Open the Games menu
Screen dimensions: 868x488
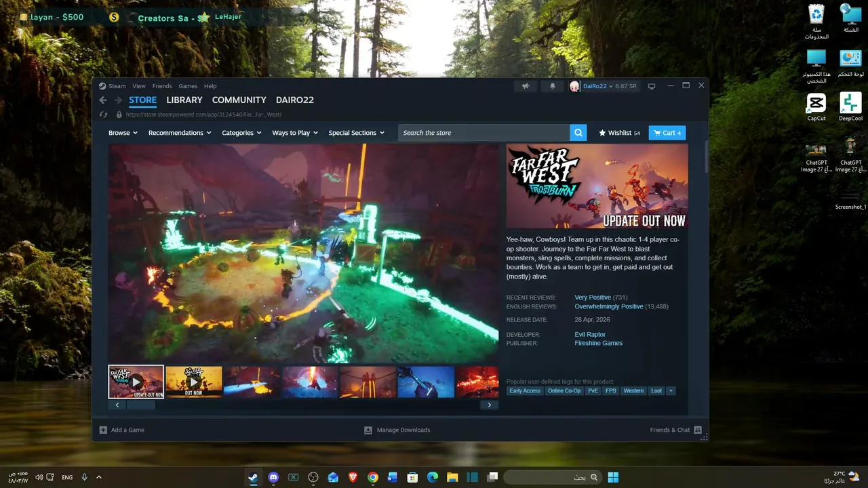click(x=188, y=86)
